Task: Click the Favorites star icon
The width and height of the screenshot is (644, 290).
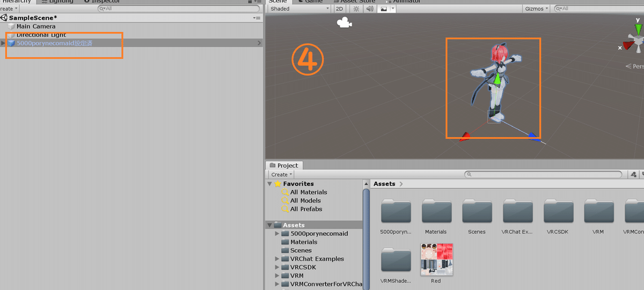Action: (277, 184)
